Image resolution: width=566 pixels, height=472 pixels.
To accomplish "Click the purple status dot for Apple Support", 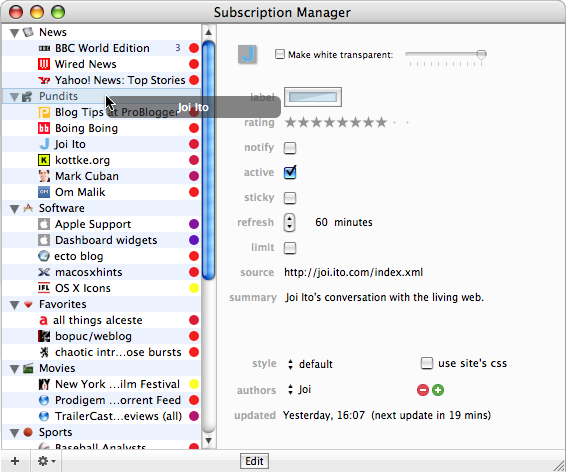I will tap(194, 224).
